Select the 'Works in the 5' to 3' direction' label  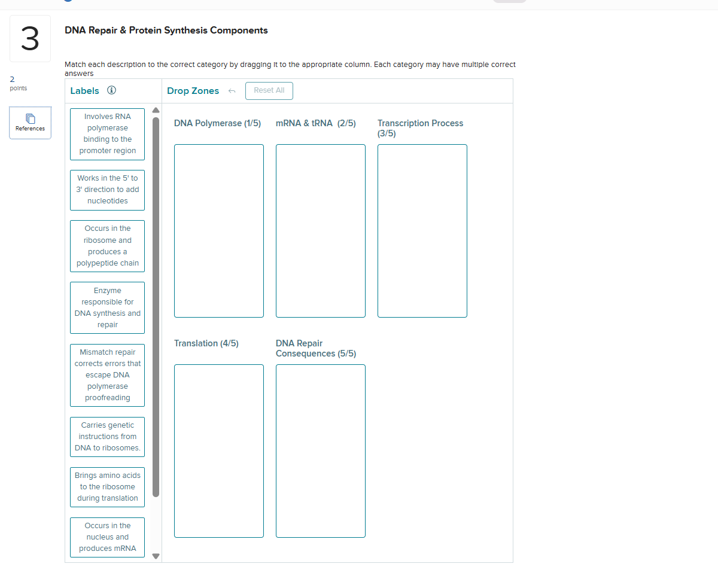pos(108,190)
